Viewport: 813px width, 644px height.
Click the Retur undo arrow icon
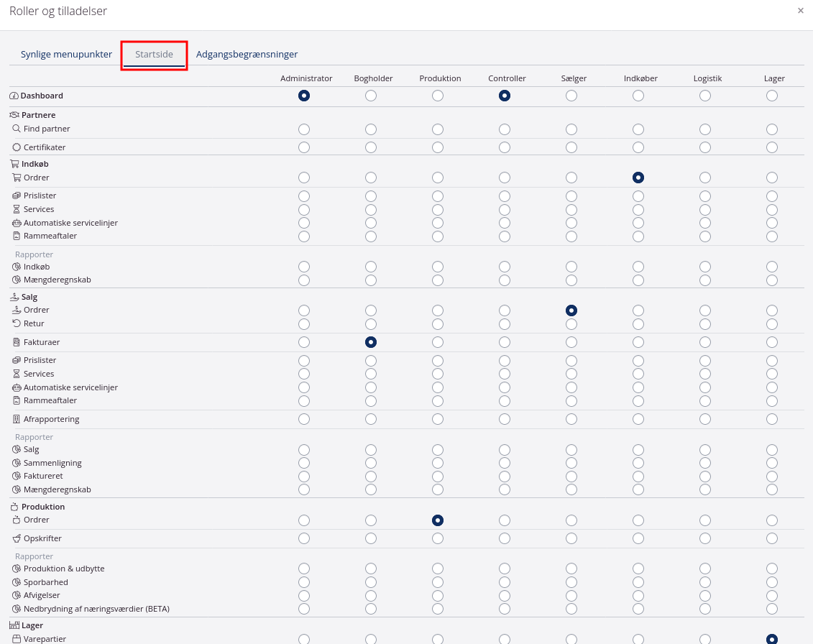coord(17,323)
